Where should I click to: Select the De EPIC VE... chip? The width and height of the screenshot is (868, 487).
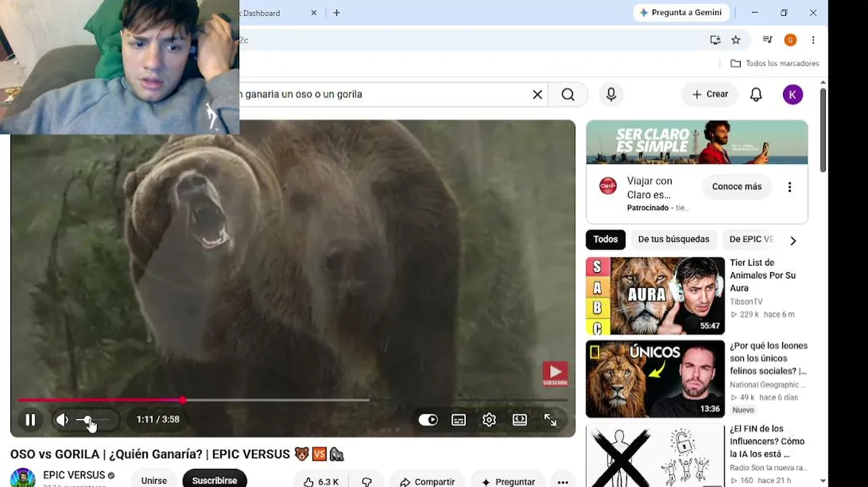click(752, 239)
